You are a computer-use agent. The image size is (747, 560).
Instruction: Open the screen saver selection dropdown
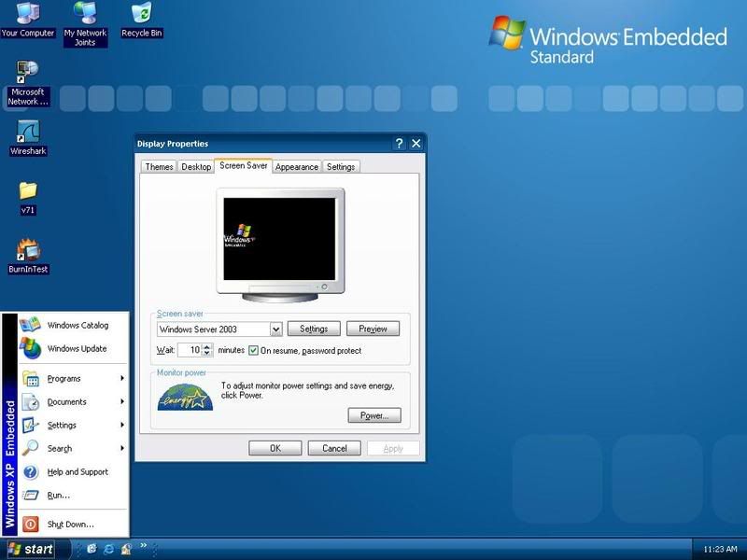click(275, 329)
